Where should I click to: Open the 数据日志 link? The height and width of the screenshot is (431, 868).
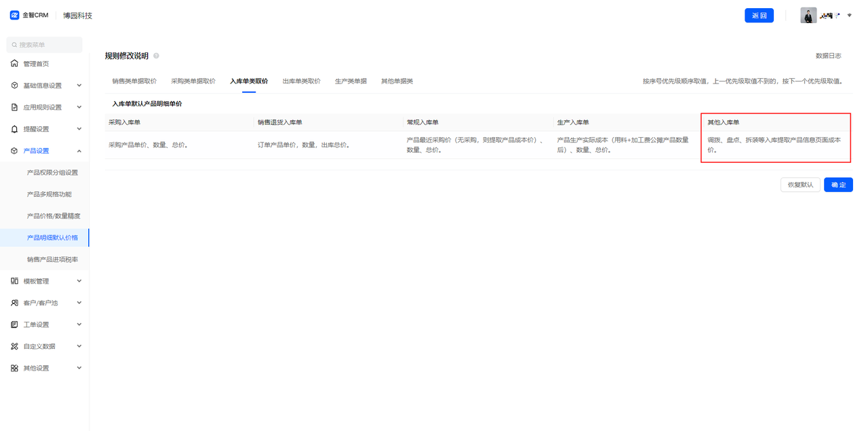point(828,56)
